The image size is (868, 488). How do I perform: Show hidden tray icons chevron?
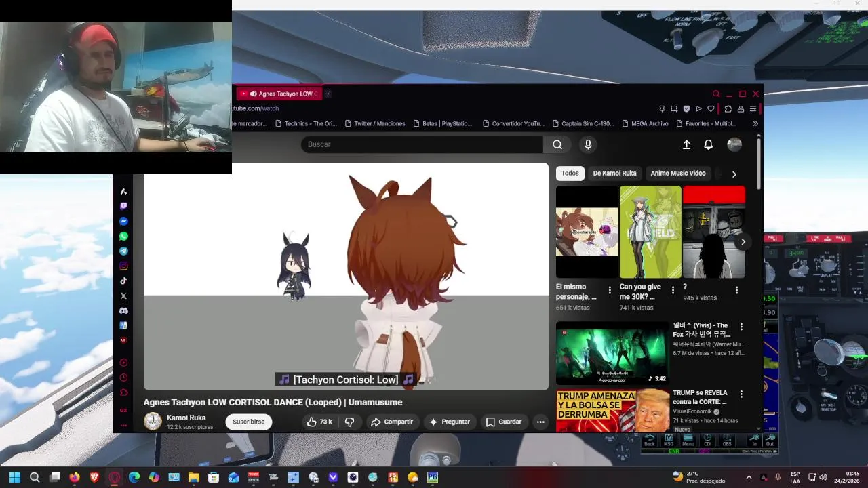click(749, 477)
